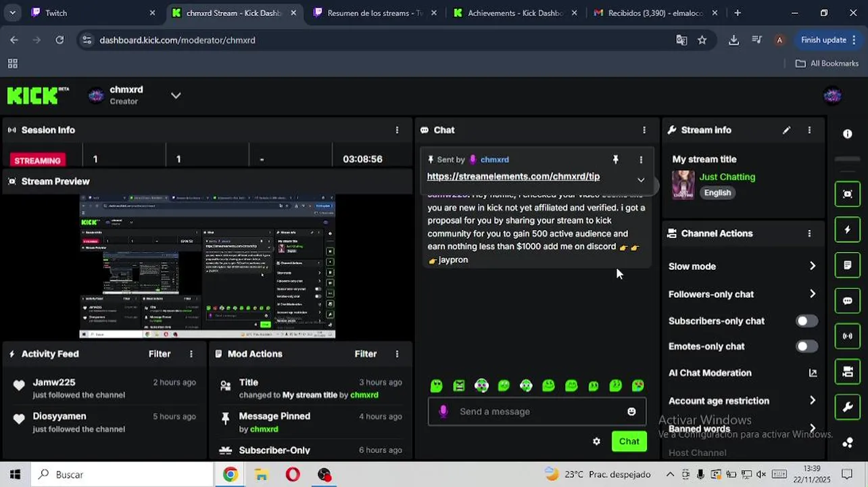This screenshot has width=868, height=487.
Task: Select the Message Pinned mod action
Action: pyautogui.click(x=311, y=422)
